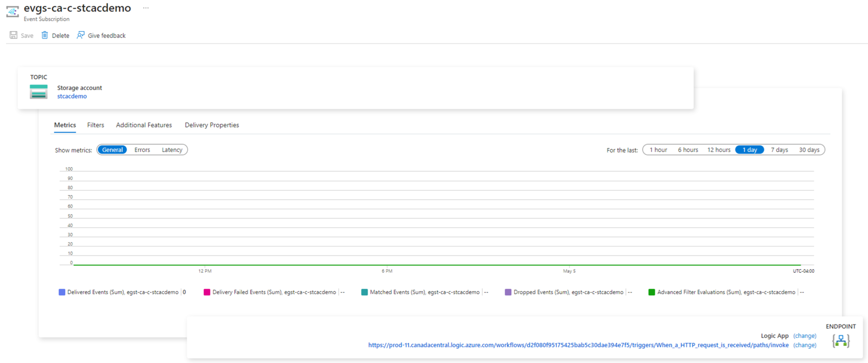
Task: Click the Event Subscription resource icon
Action: 12,11
